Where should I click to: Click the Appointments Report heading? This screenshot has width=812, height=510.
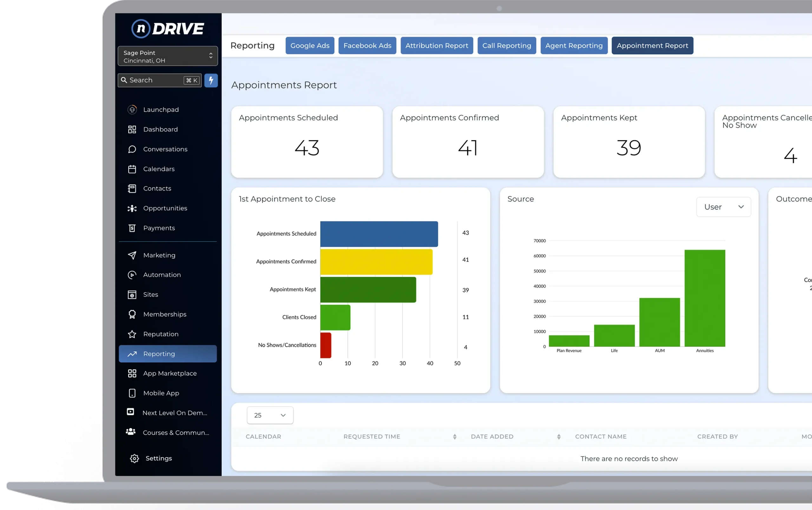(284, 85)
